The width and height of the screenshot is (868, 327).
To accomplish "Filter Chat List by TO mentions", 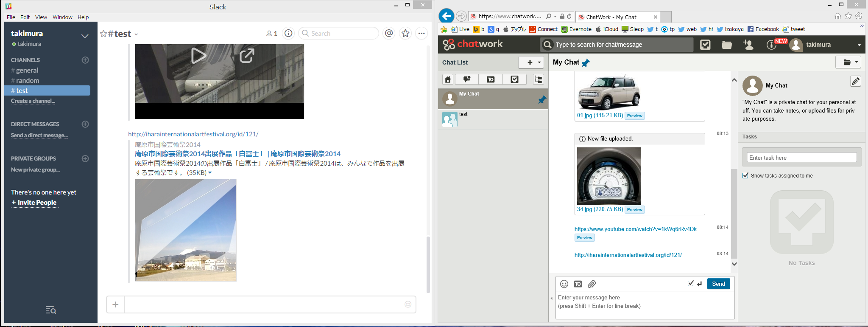I will (x=491, y=79).
